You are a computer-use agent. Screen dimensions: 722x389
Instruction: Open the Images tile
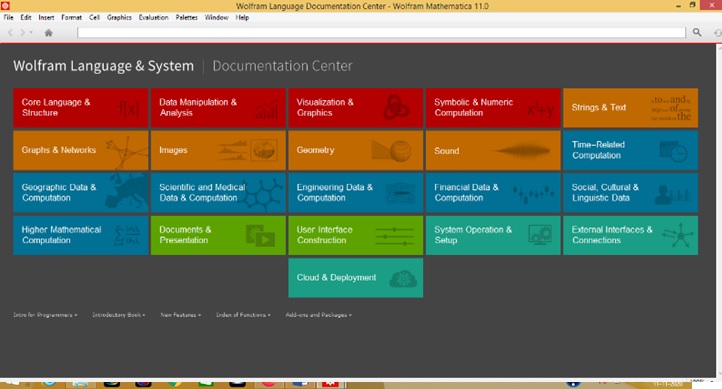218,151
